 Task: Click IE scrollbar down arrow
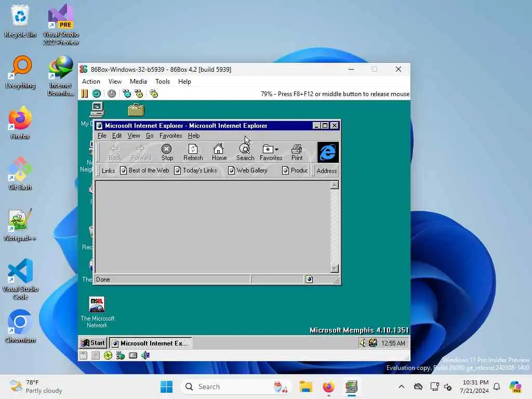pyautogui.click(x=335, y=269)
